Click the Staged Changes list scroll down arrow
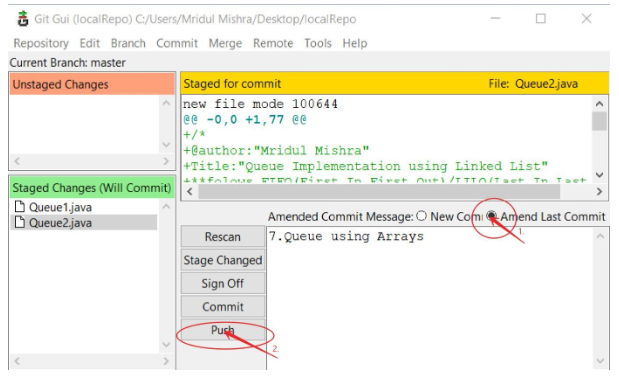619x376 pixels. click(166, 345)
